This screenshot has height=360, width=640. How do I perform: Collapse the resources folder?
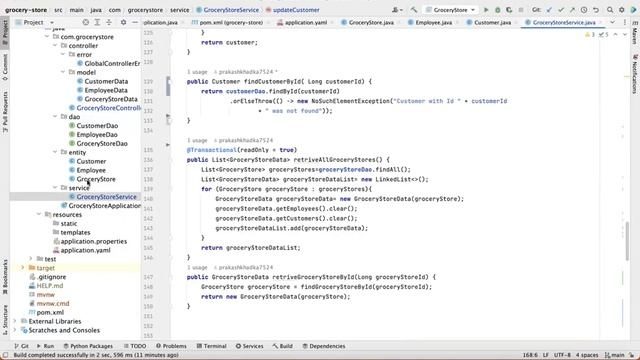click(x=39, y=214)
